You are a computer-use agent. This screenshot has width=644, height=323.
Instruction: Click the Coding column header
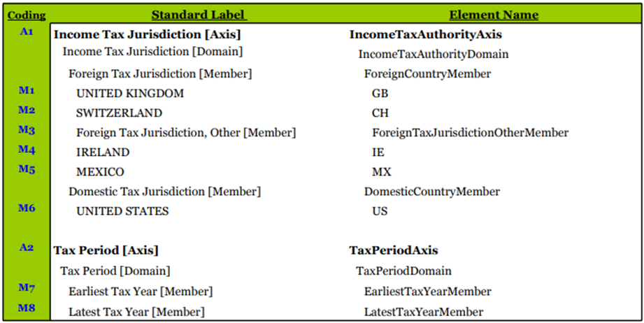(x=27, y=15)
